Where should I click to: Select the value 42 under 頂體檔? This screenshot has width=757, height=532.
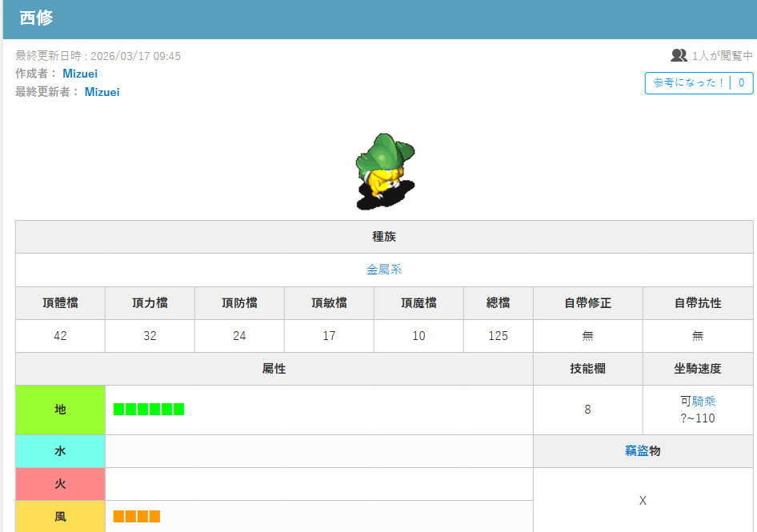[x=60, y=336]
